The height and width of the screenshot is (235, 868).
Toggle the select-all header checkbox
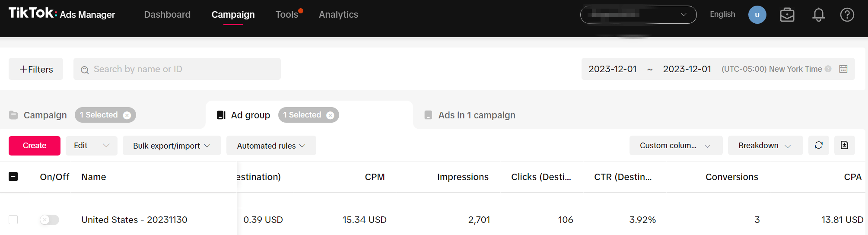click(x=13, y=177)
